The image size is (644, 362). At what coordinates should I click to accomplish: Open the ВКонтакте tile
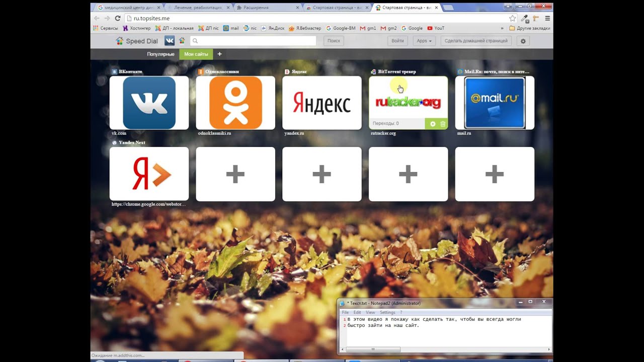coord(149,103)
